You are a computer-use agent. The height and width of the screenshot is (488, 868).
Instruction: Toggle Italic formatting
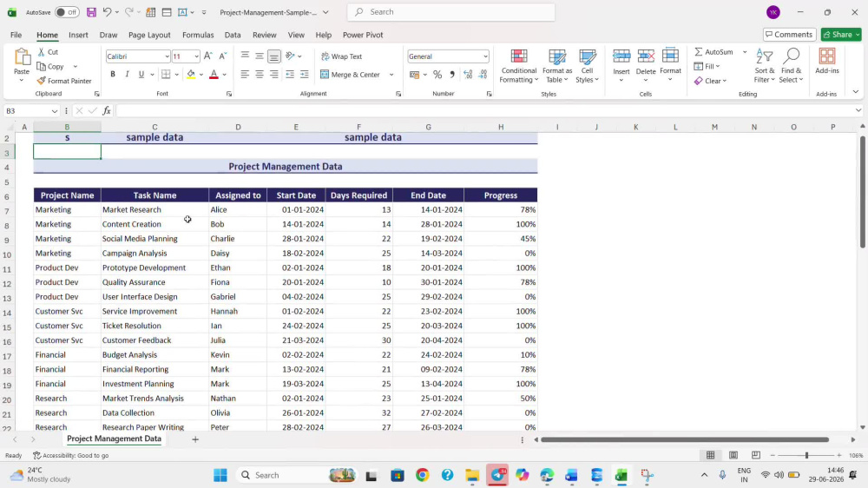click(x=127, y=74)
